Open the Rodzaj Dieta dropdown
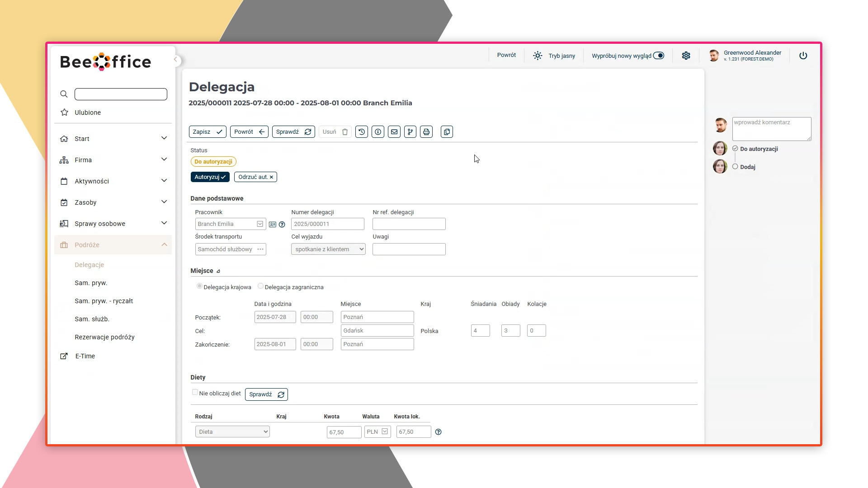Viewport: 868px width, 488px height. (232, 432)
